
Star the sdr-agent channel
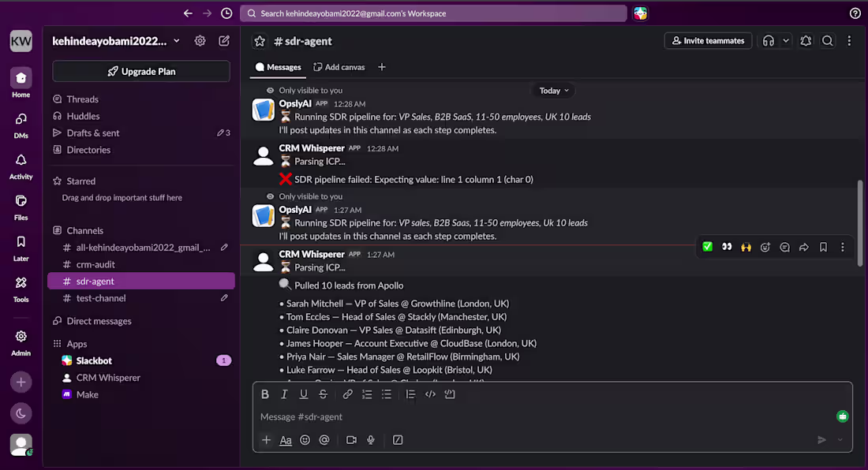click(260, 41)
